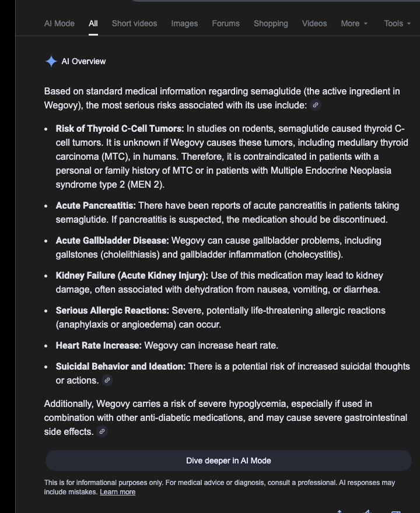Click the AI Overview heading label
Screen dimensions: 420x513
point(84,61)
